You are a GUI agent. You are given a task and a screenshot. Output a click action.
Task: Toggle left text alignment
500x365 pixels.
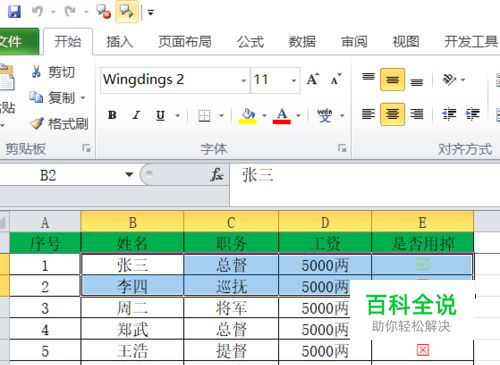pos(368,114)
